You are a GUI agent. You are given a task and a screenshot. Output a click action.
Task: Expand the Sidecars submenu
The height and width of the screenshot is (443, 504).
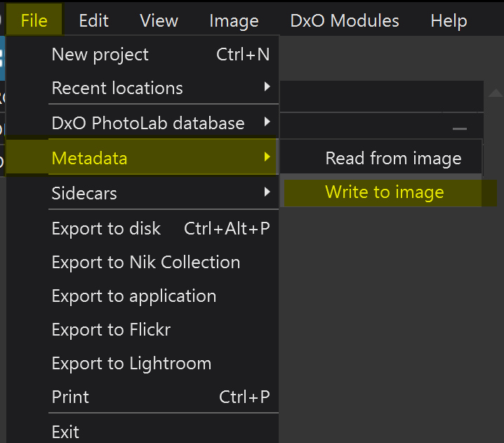click(x=84, y=193)
